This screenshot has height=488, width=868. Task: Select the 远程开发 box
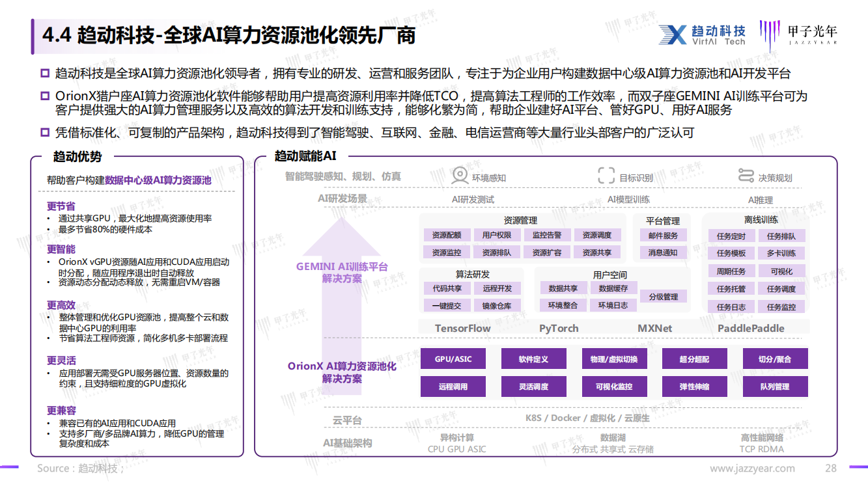497,288
